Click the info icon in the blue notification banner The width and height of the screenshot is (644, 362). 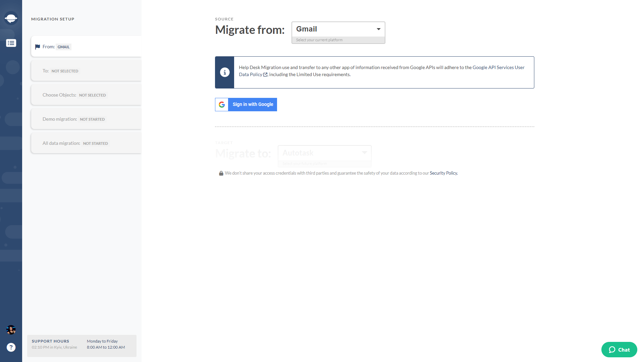[224, 72]
